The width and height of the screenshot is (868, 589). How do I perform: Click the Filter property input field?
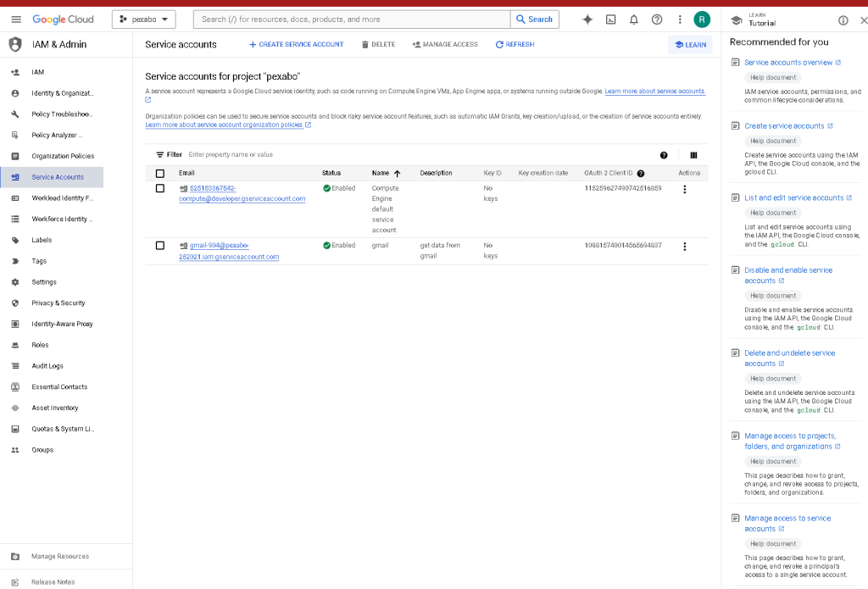point(420,155)
